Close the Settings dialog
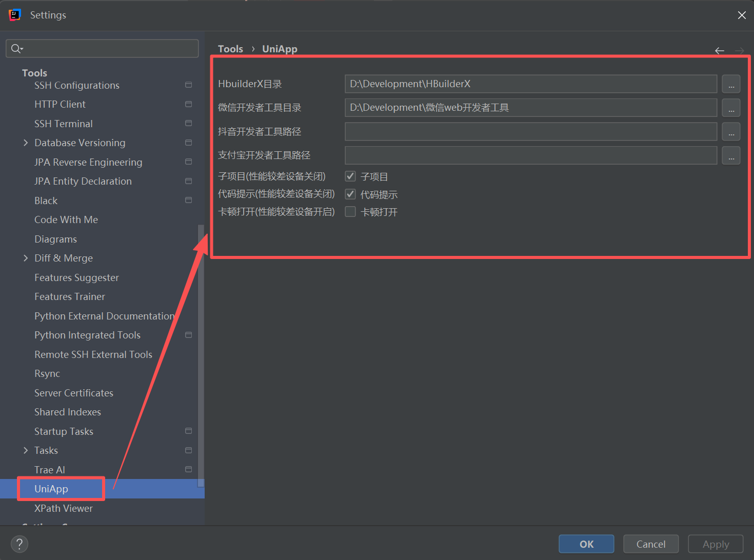Image resolution: width=754 pixels, height=560 pixels. 742,15
